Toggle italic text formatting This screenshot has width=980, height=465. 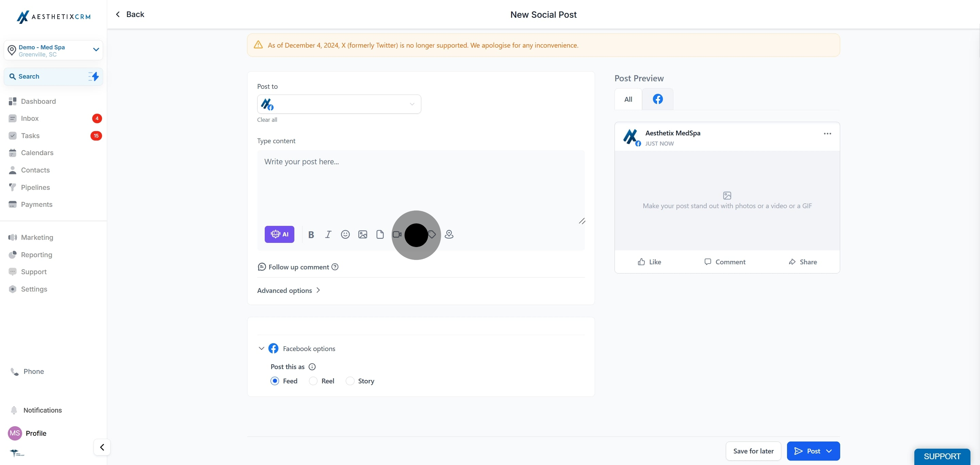pos(328,235)
